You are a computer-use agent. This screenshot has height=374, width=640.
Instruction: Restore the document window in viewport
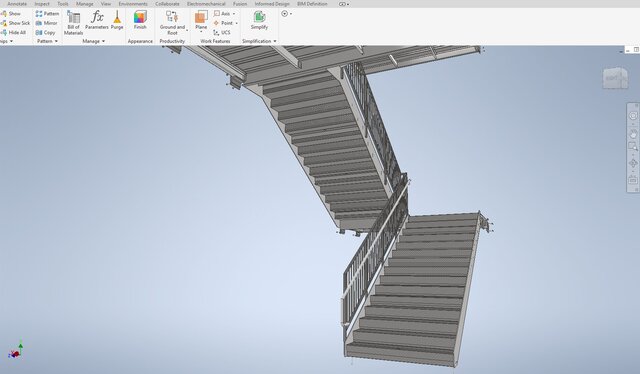pyautogui.click(x=636, y=50)
